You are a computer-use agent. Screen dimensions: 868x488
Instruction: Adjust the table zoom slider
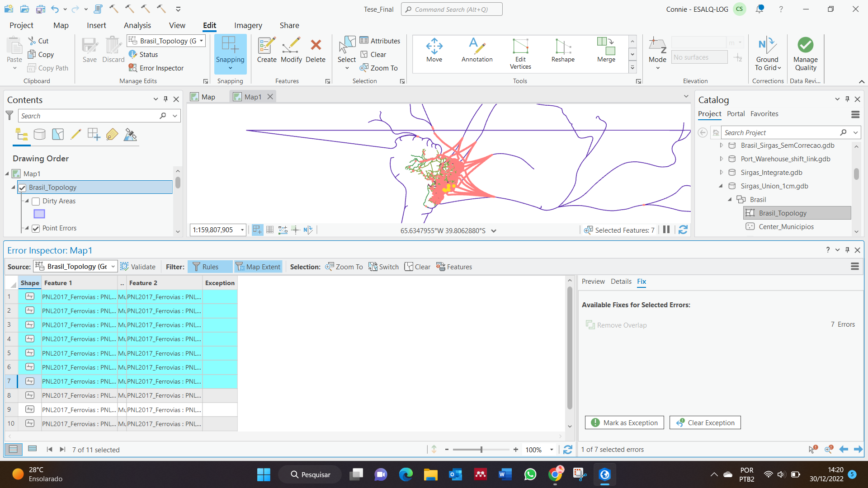point(481,450)
